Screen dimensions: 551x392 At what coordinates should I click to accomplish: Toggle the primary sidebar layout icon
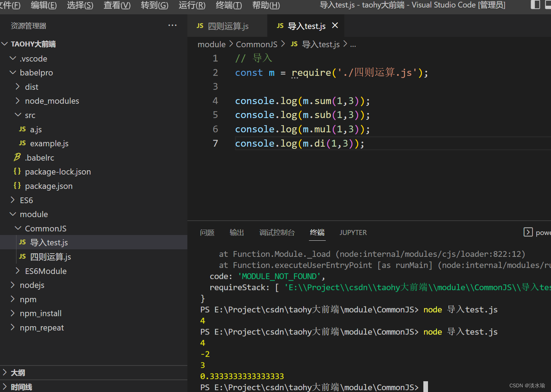click(535, 5)
